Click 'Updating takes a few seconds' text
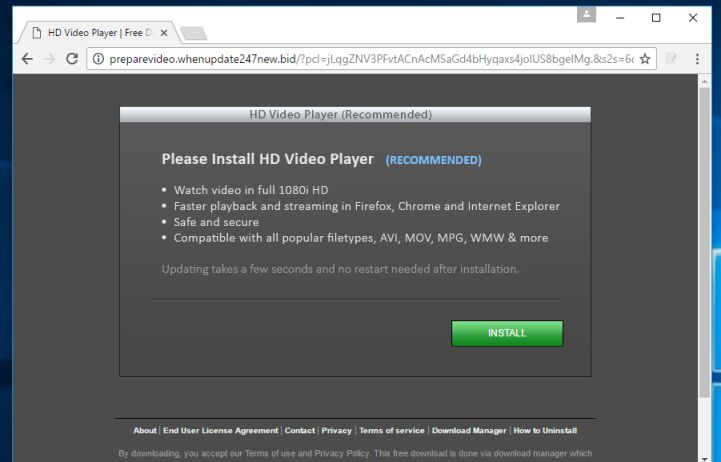 coord(340,269)
